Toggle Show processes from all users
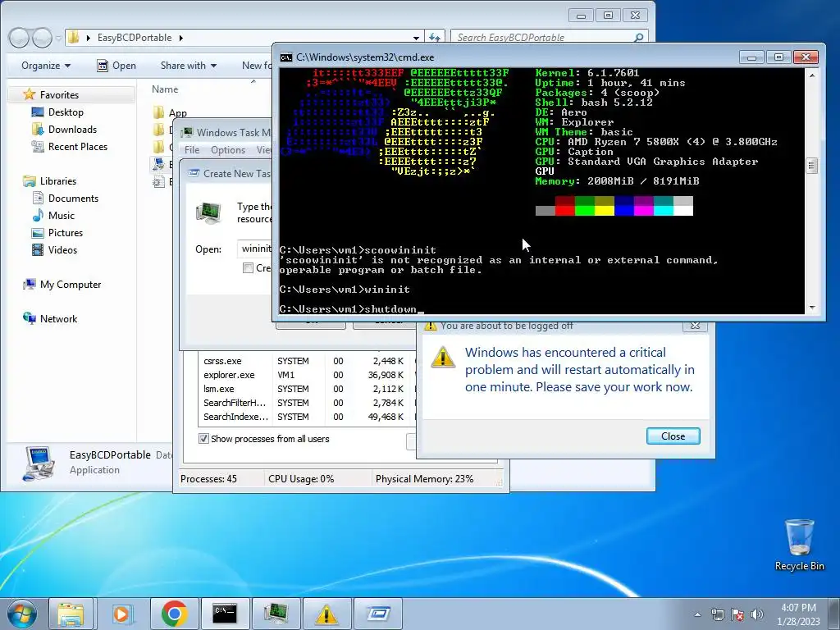Viewport: 840px width, 630px height. pyautogui.click(x=203, y=439)
